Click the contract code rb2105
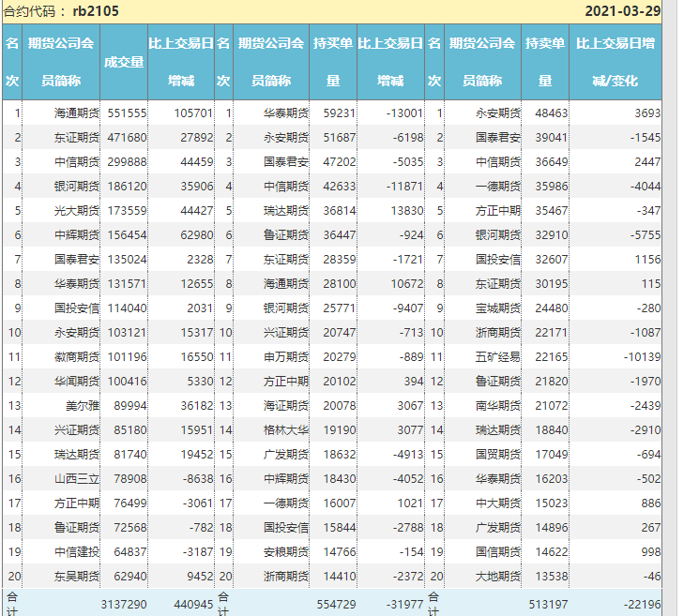This screenshot has width=684, height=616. (x=96, y=11)
